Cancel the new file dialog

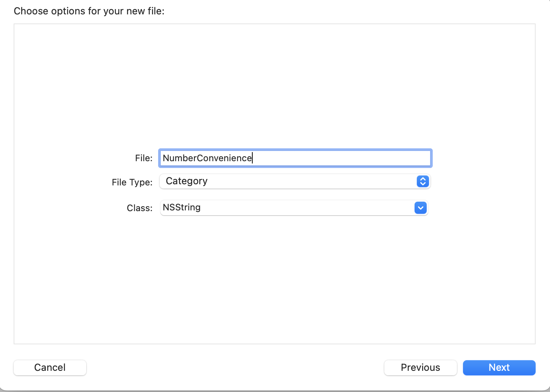tap(50, 367)
